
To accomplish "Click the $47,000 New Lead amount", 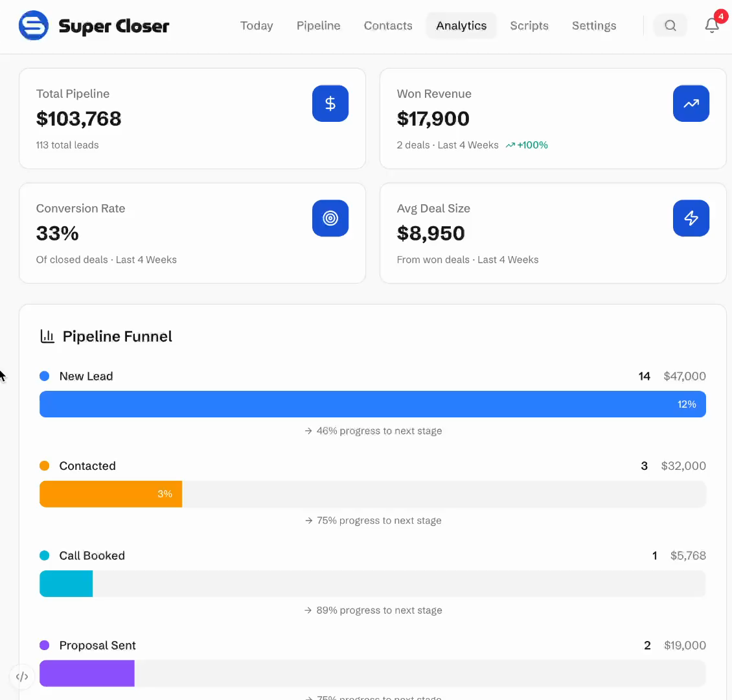I will point(684,376).
